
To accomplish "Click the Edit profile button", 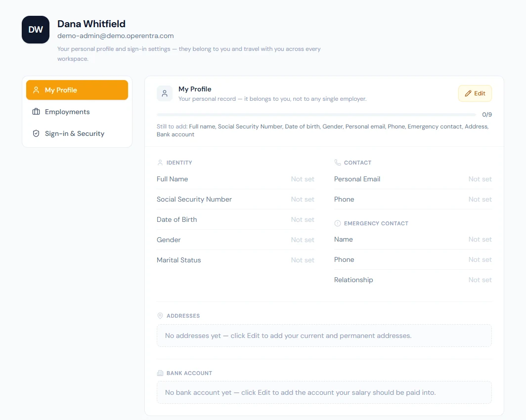I will coord(475,93).
